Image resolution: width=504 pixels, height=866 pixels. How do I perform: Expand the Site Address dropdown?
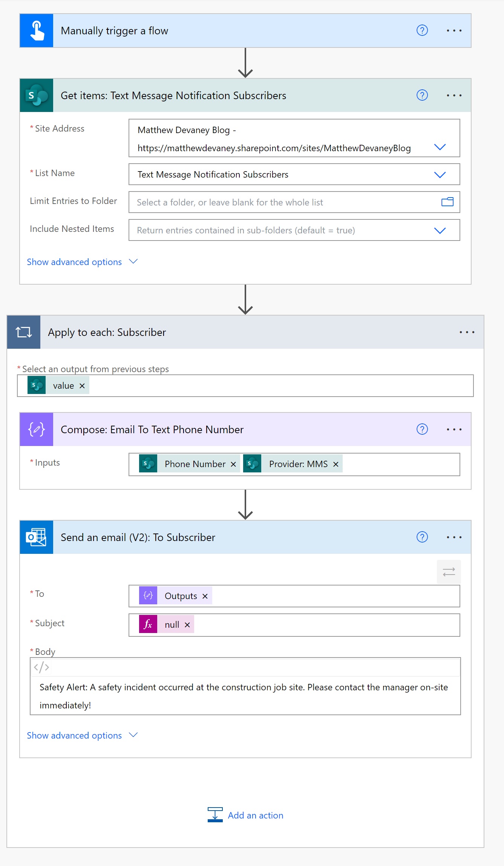(440, 147)
